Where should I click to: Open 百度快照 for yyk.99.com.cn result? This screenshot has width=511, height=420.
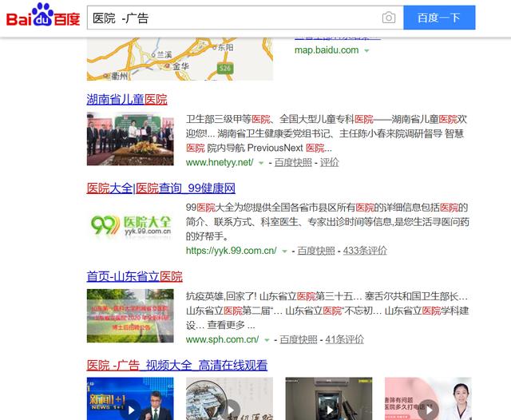pyautogui.click(x=316, y=251)
